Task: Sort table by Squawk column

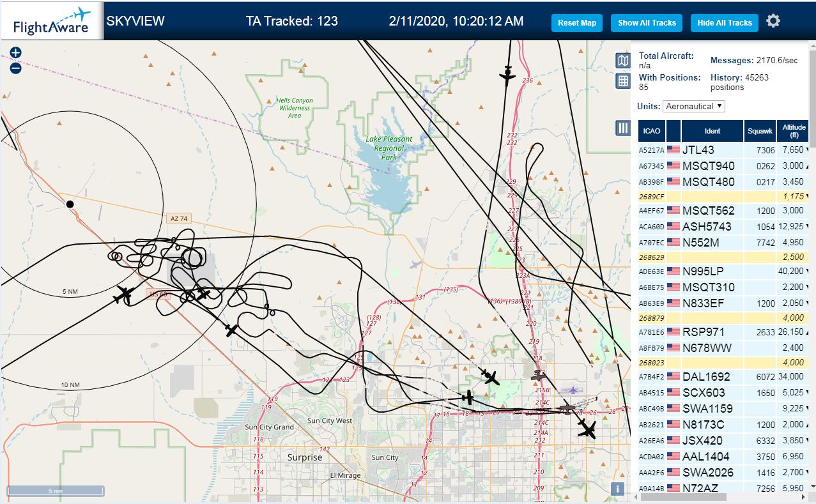Action: point(760,131)
